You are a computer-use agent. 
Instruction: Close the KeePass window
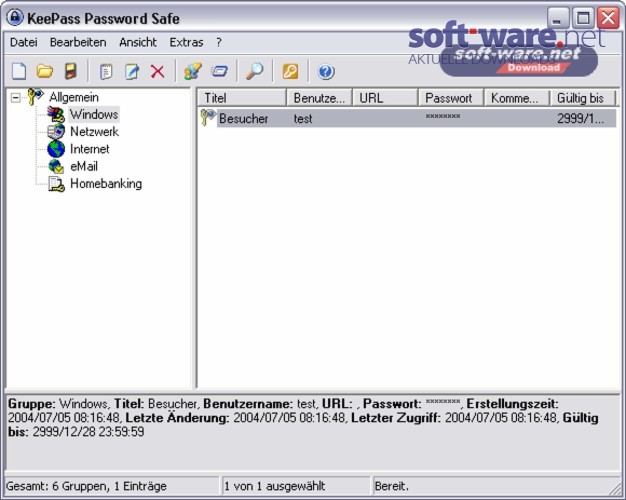(608, 18)
